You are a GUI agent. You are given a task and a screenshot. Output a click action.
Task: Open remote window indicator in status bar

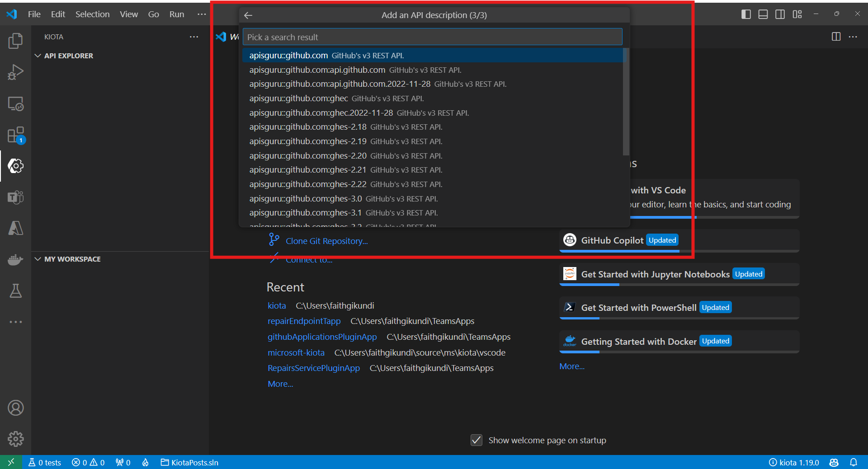click(11, 462)
